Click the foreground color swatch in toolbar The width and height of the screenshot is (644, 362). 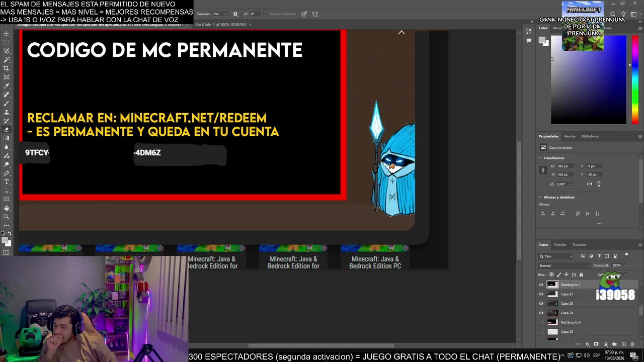pyautogui.click(x=5, y=241)
